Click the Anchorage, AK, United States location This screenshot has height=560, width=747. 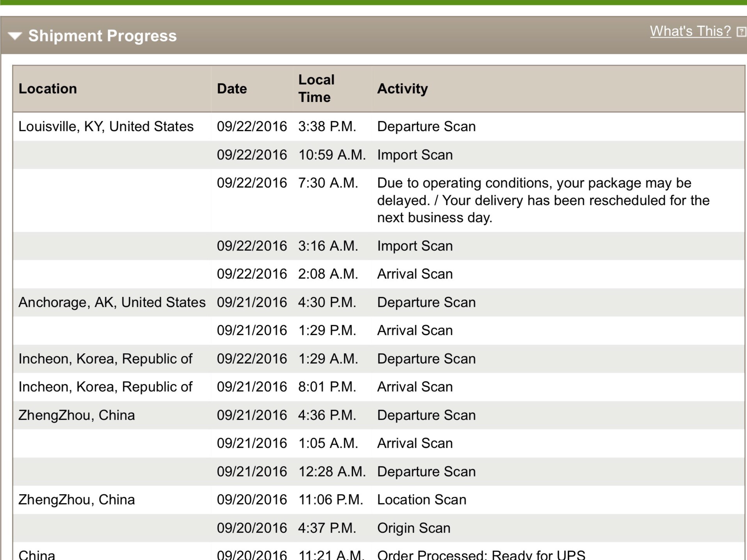pos(112,302)
